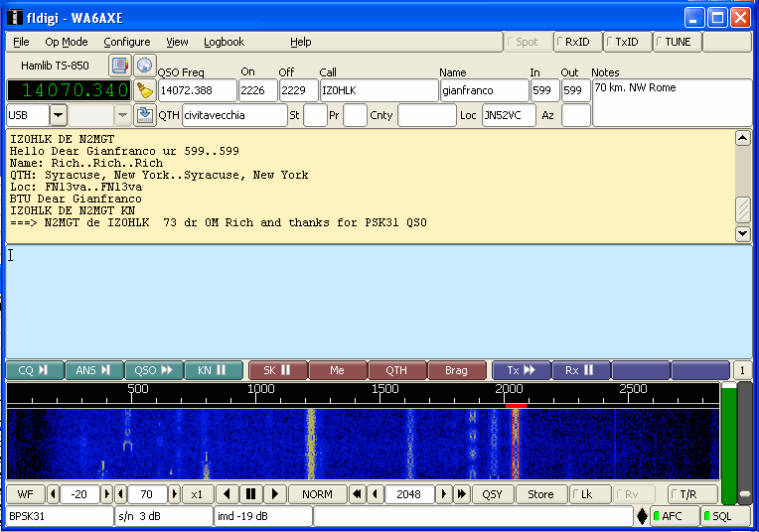Viewport: 759px width, 532px height.
Task: Click the Store button
Action: pos(540,494)
